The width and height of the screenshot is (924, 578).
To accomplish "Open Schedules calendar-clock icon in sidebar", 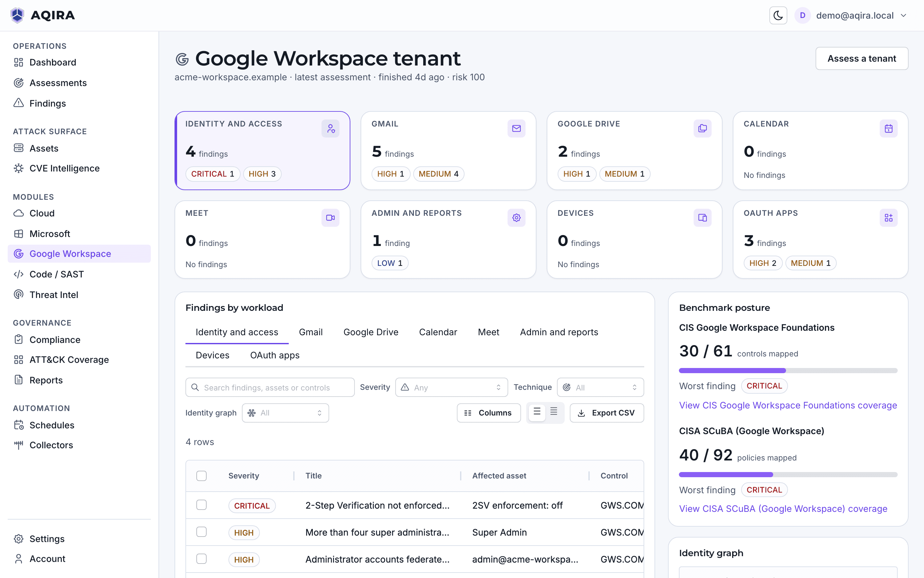I will tap(18, 425).
